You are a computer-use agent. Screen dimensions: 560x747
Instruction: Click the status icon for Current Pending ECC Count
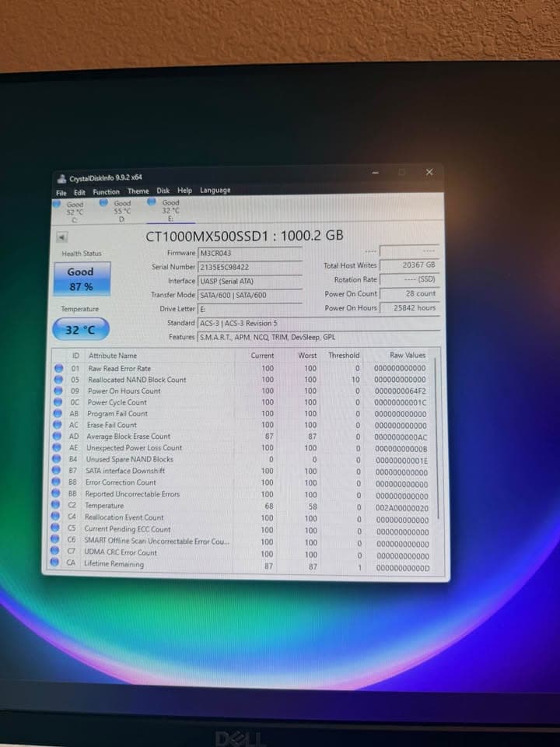pyautogui.click(x=55, y=528)
